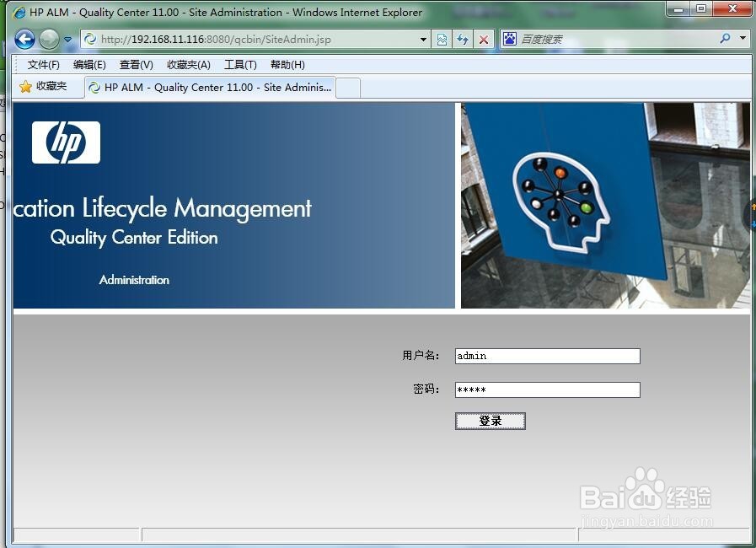Open the 帮助(H) menu
The width and height of the screenshot is (756, 548).
(287, 65)
